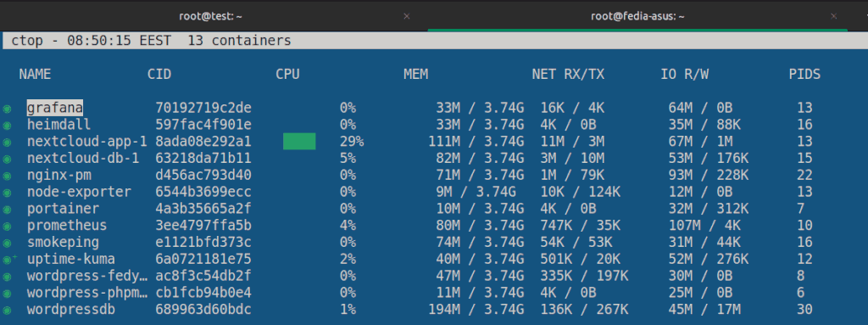The height and width of the screenshot is (325, 868).
Task: Click the 136K / 267K network value
Action: point(584,310)
